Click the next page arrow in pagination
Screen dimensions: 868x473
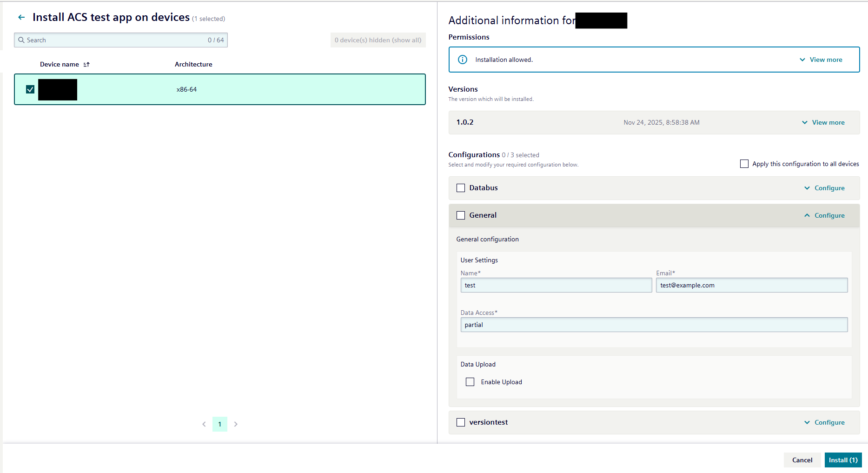point(236,424)
